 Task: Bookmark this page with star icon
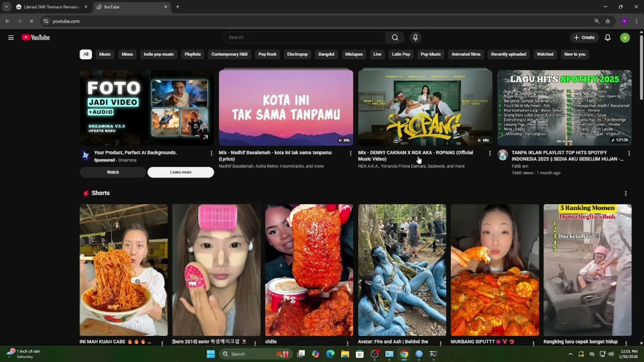[x=608, y=21]
